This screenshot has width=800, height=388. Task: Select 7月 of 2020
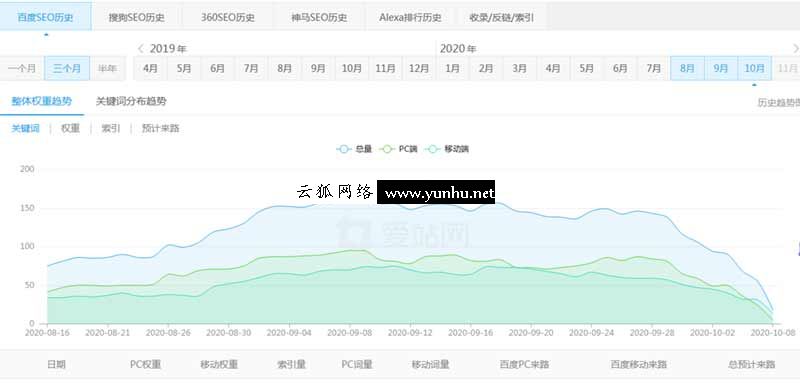[654, 68]
